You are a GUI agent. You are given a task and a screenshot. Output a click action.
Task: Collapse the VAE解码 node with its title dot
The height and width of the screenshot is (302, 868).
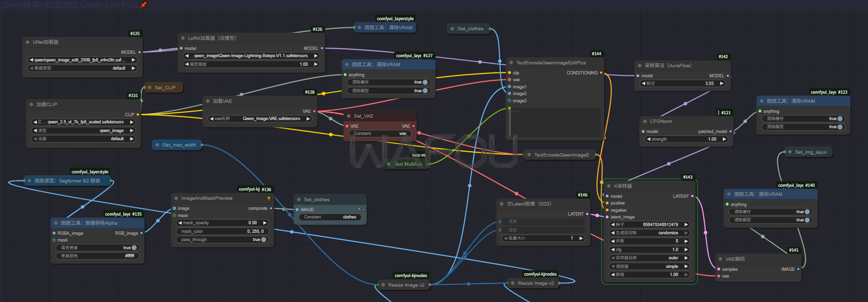[x=720, y=259]
